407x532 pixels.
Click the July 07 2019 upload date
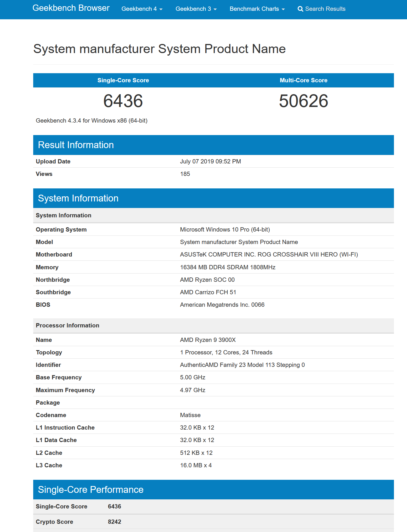click(210, 161)
